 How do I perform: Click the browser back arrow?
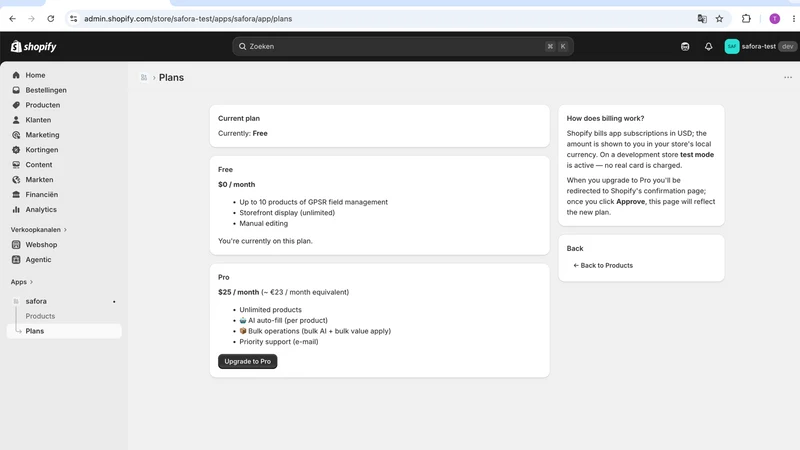pyautogui.click(x=12, y=19)
